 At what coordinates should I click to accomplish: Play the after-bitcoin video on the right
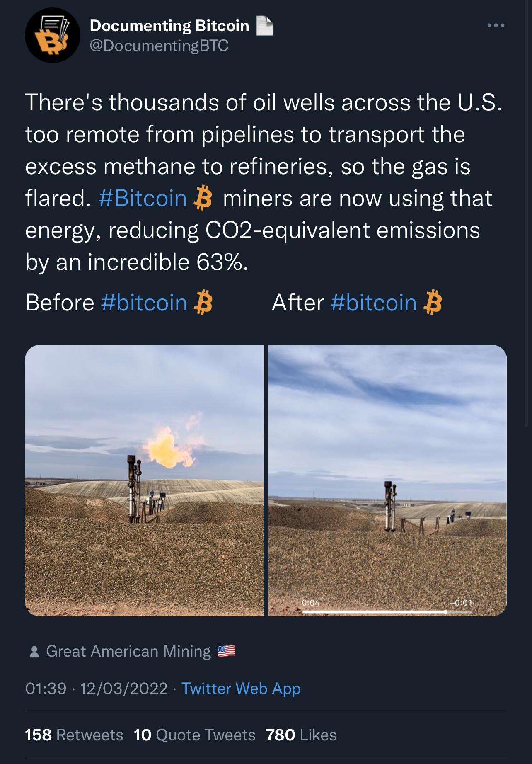coord(388,480)
